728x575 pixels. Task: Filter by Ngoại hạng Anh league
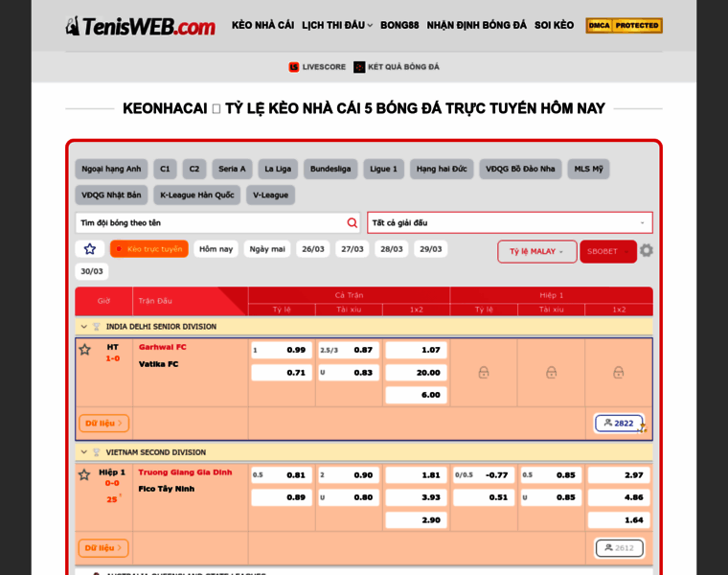click(111, 169)
